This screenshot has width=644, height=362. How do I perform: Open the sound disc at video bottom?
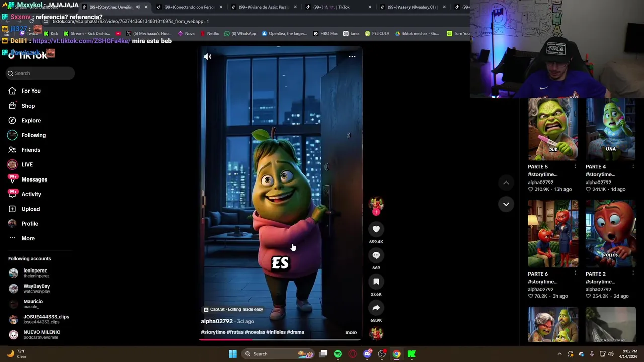click(x=376, y=333)
